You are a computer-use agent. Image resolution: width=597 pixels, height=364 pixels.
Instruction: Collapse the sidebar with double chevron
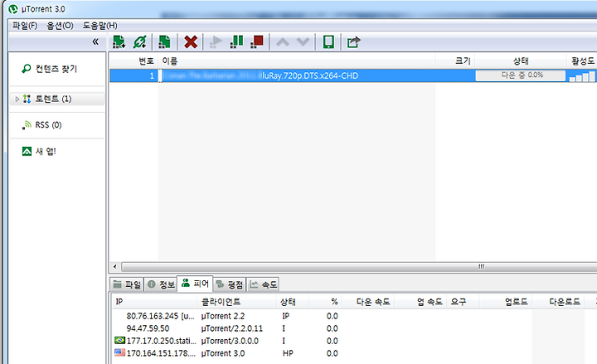[x=95, y=41]
